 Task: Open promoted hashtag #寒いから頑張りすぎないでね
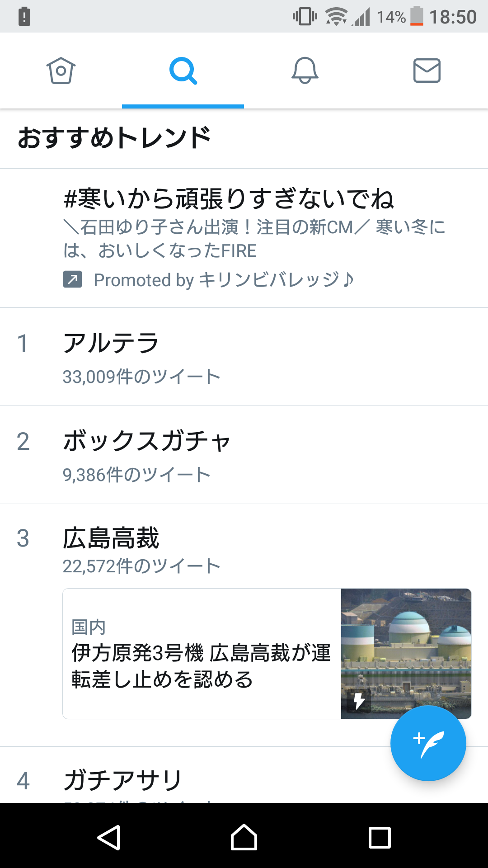coord(229,199)
